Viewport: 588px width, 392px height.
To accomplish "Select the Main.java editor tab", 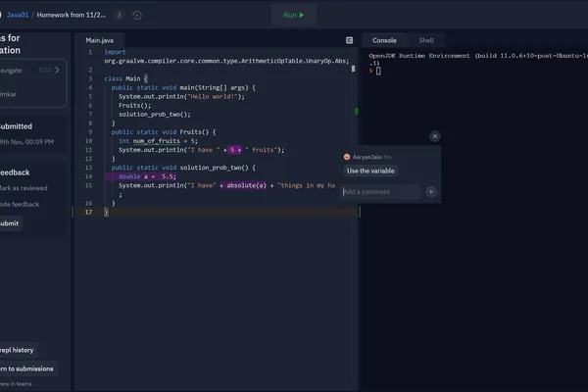I will tap(99, 40).
